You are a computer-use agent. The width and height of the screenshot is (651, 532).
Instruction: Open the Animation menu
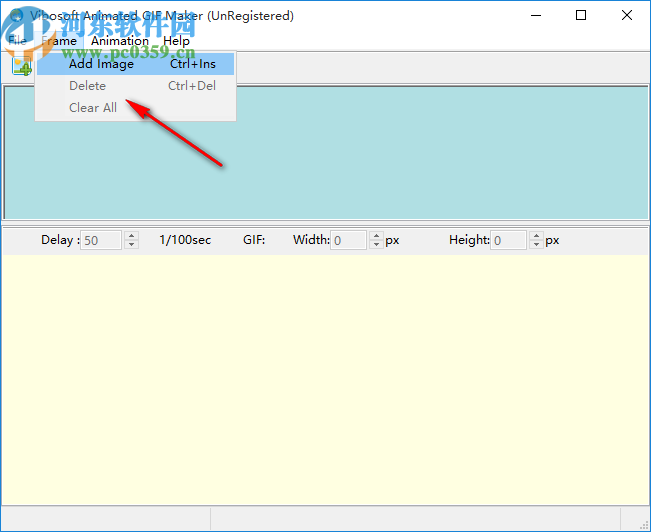pyautogui.click(x=120, y=41)
